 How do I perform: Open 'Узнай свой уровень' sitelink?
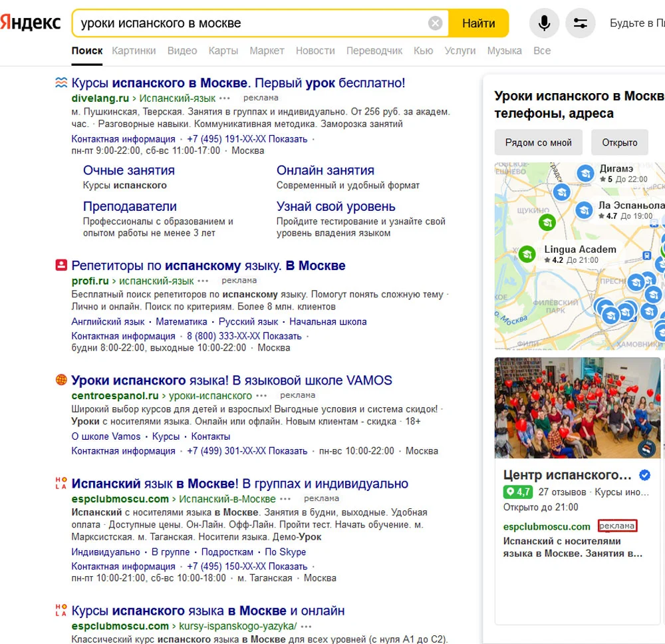(336, 206)
